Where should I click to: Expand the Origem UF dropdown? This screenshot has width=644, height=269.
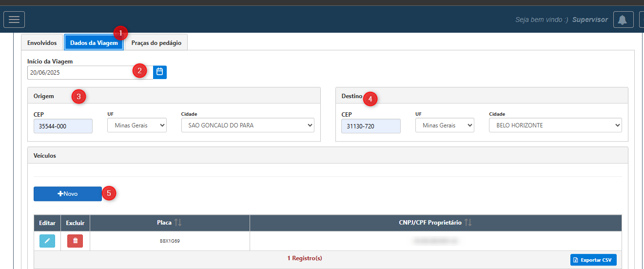tap(137, 125)
